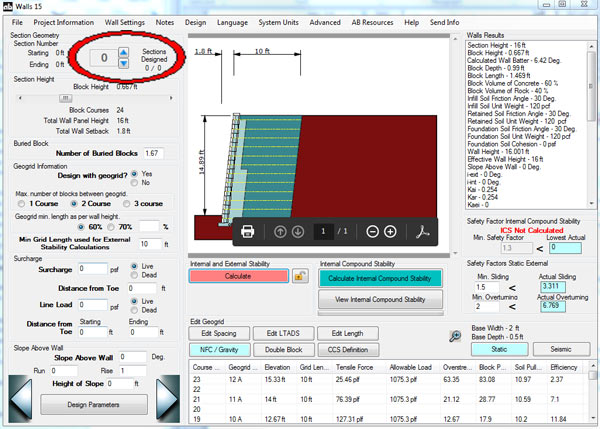Click the magnifier icon near Base Width

[x=455, y=336]
